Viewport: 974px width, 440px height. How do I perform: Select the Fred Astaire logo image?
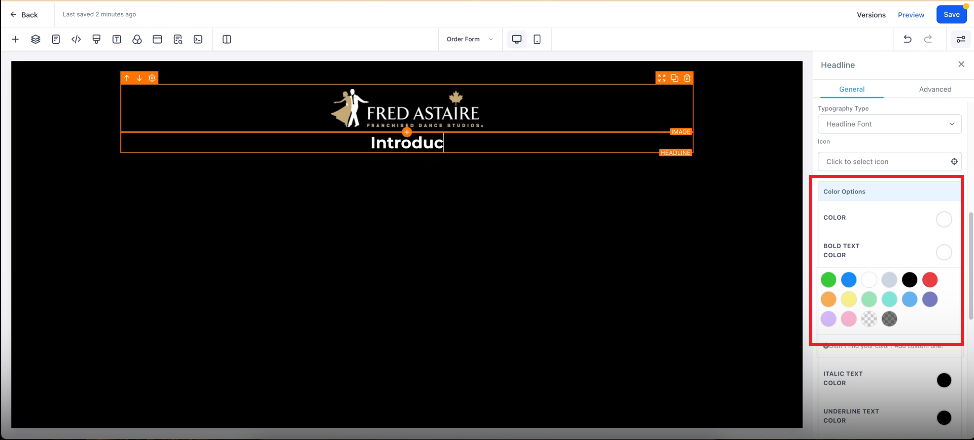click(x=407, y=109)
